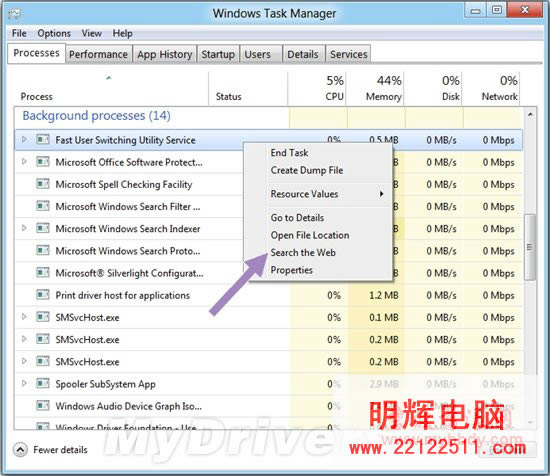The width and height of the screenshot is (550, 476).
Task: Open Resource Values submenu arrow
Action: tap(382, 194)
